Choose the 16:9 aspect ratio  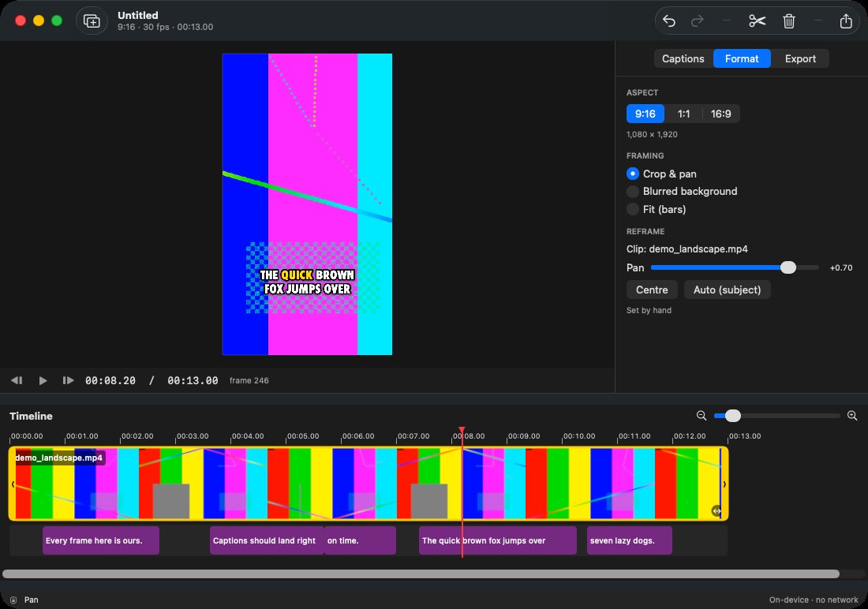720,114
